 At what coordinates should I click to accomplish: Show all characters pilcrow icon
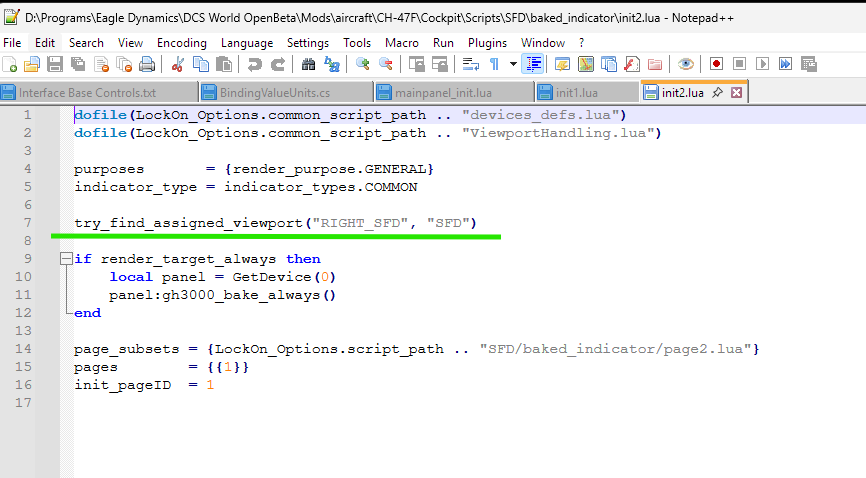[x=494, y=64]
